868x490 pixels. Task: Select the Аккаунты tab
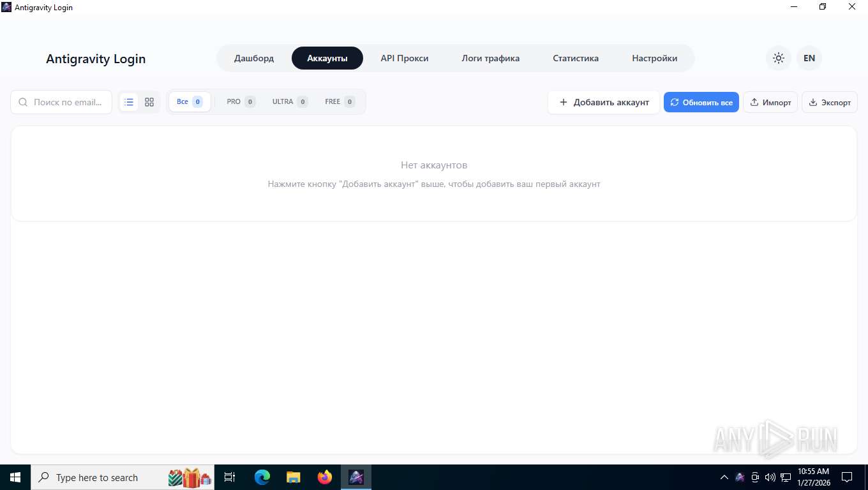pos(327,58)
